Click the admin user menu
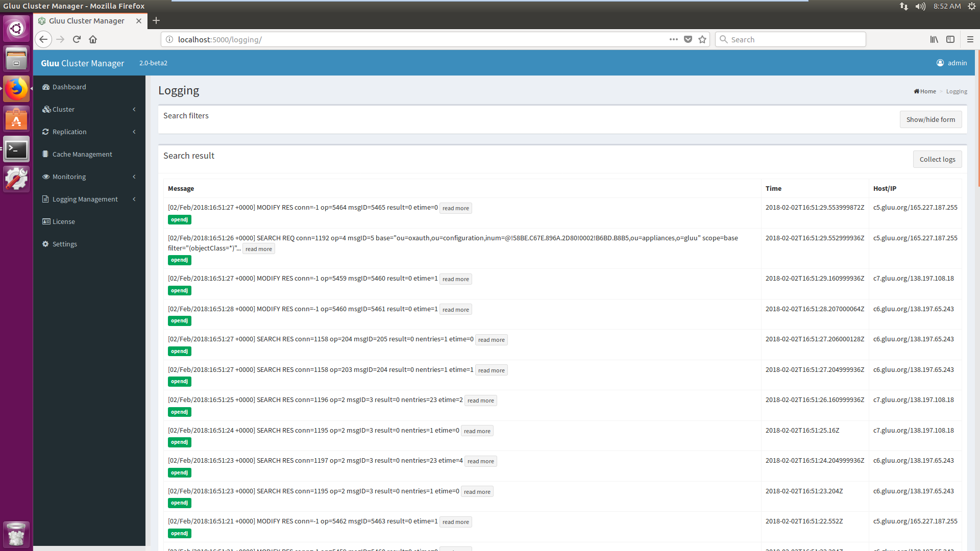Image resolution: width=980 pixels, height=551 pixels. pyautogui.click(x=951, y=63)
